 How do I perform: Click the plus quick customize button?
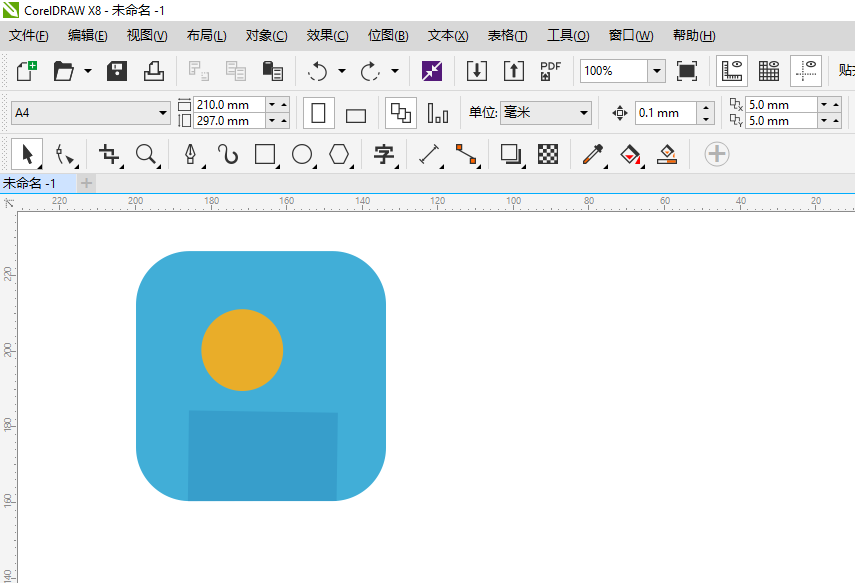[x=716, y=154]
